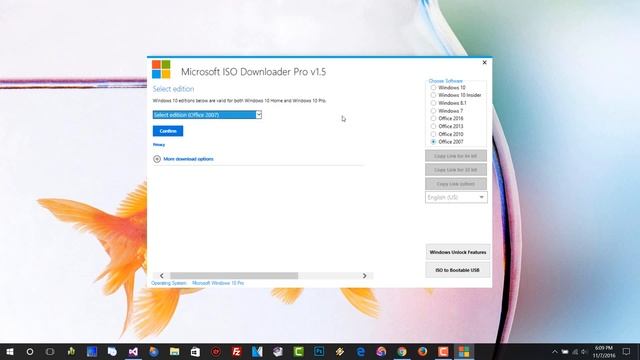This screenshot has width=640, height=360.
Task: Choose the Office 2013 option
Action: pos(433,126)
